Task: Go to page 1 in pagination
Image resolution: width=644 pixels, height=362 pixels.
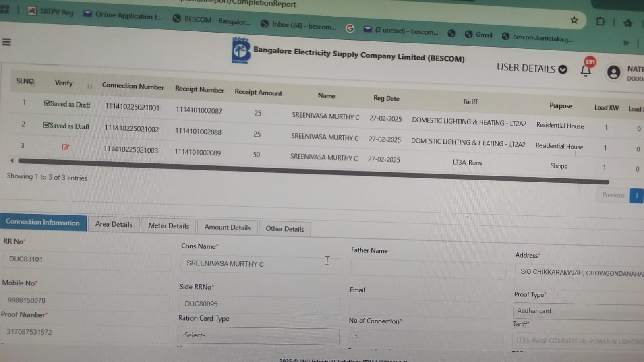Action: click(x=636, y=196)
